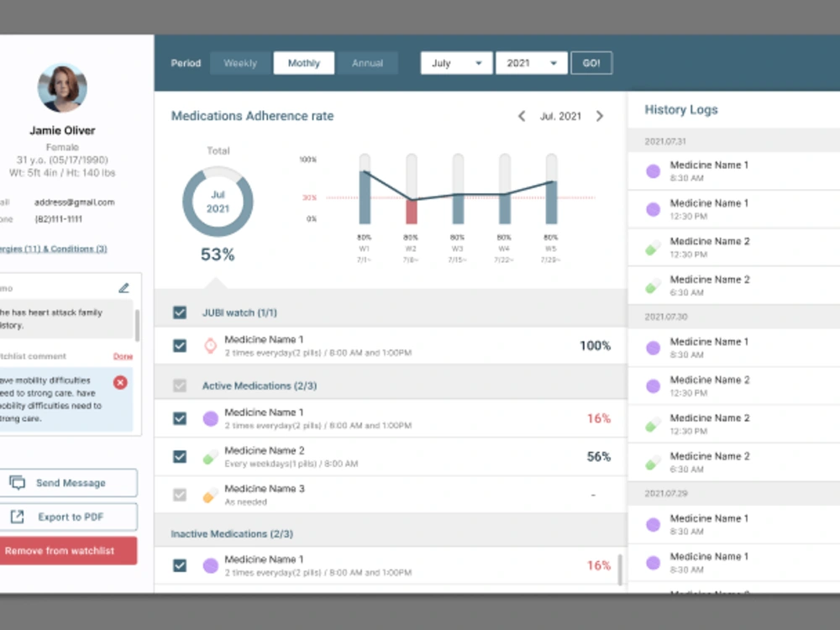The height and width of the screenshot is (630, 840).
Task: Click the 100% adherence value
Action: (596, 345)
